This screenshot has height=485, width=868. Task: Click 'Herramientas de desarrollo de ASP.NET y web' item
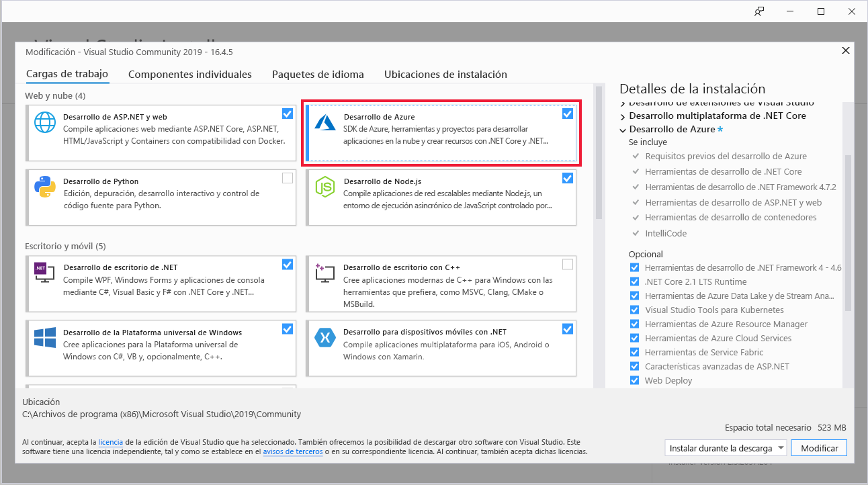(734, 202)
